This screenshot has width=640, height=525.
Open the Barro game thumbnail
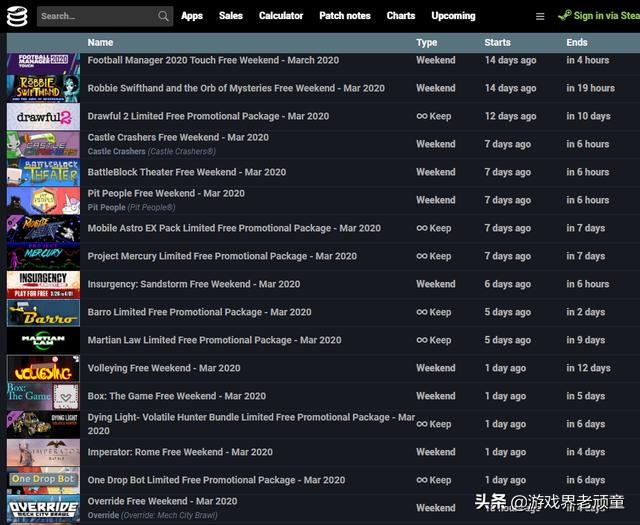43,312
